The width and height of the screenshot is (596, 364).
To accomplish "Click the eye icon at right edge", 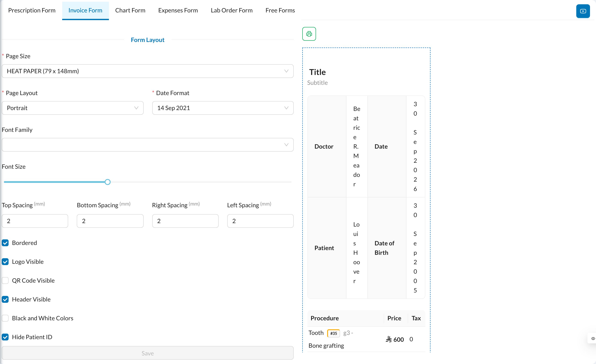I will coord(593,338).
